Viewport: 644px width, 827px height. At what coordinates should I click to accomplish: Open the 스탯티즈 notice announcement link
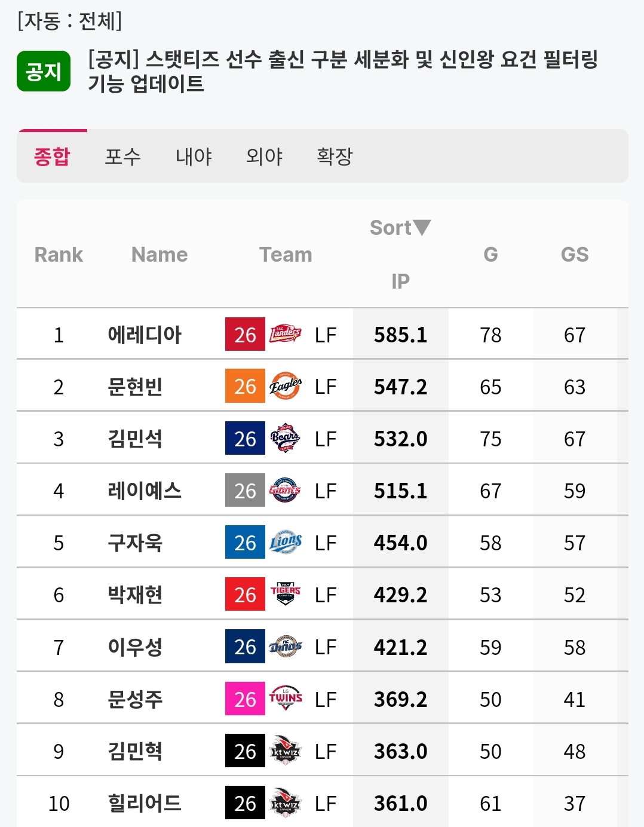click(x=343, y=71)
